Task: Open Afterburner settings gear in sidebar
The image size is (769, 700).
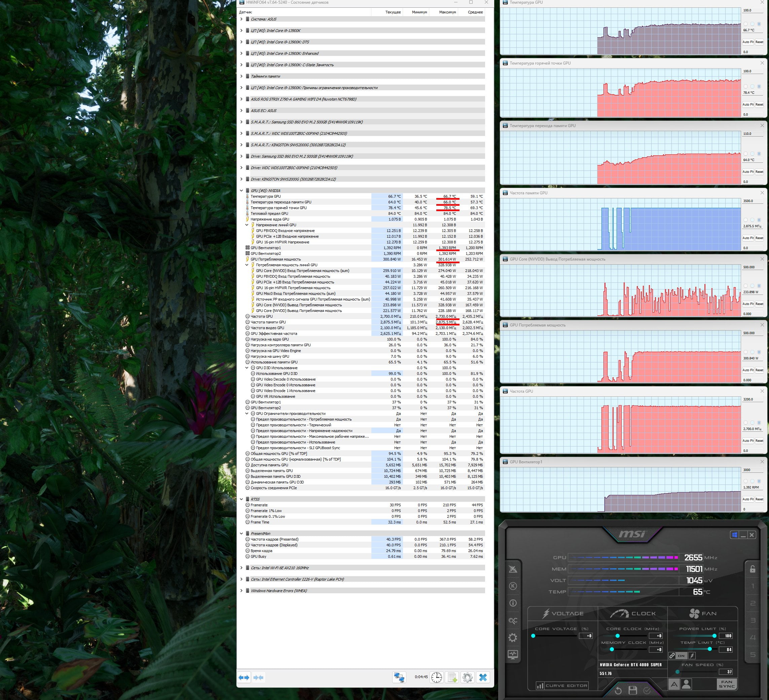Action: click(x=513, y=637)
